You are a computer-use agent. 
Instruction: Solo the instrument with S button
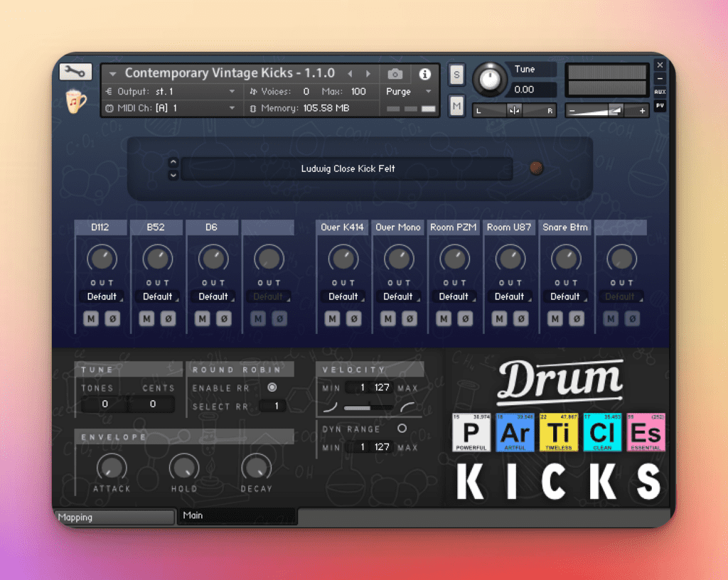point(456,75)
